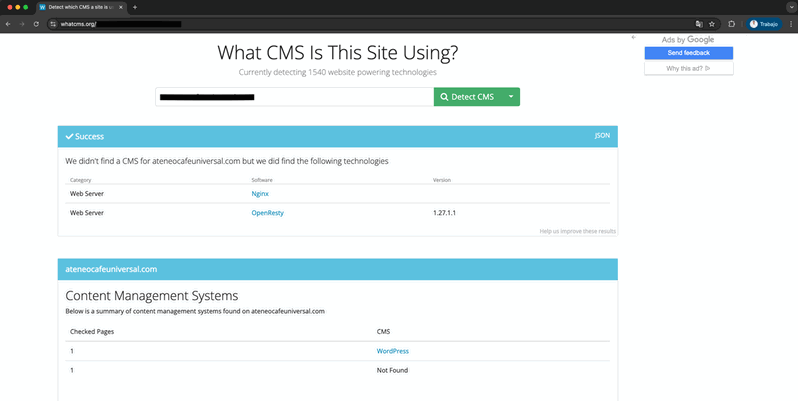Open the Chrome three-dot menu
The width and height of the screenshot is (798, 401).
(x=791, y=24)
